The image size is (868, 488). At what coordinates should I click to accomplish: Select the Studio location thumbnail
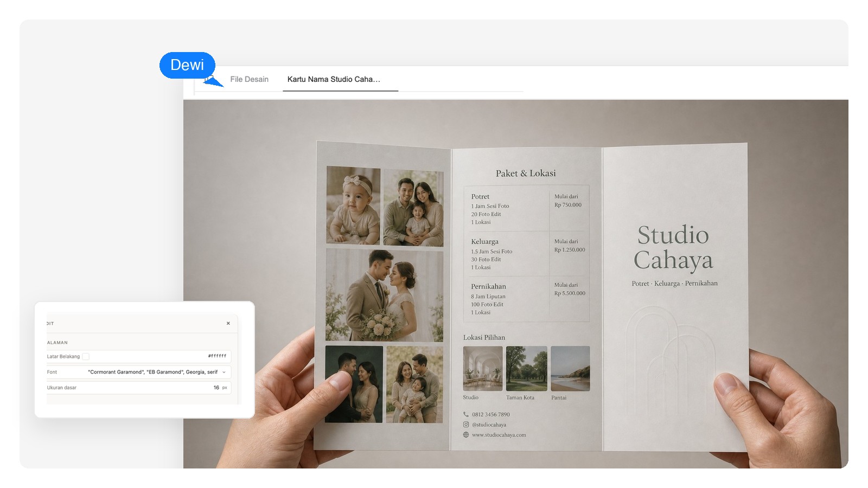point(483,368)
